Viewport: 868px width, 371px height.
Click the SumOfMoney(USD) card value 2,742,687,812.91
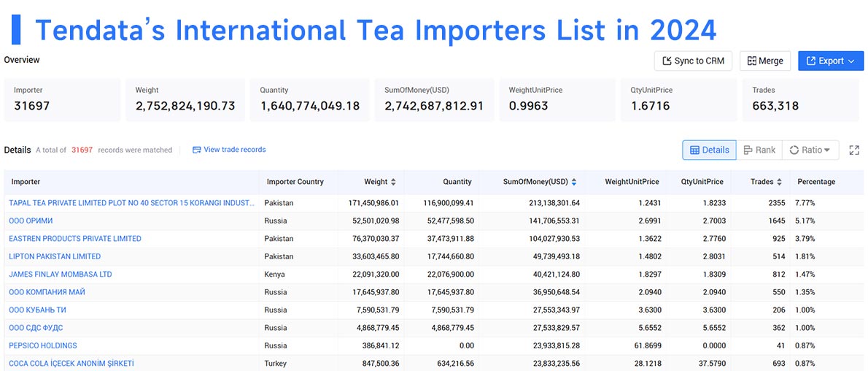pos(434,106)
